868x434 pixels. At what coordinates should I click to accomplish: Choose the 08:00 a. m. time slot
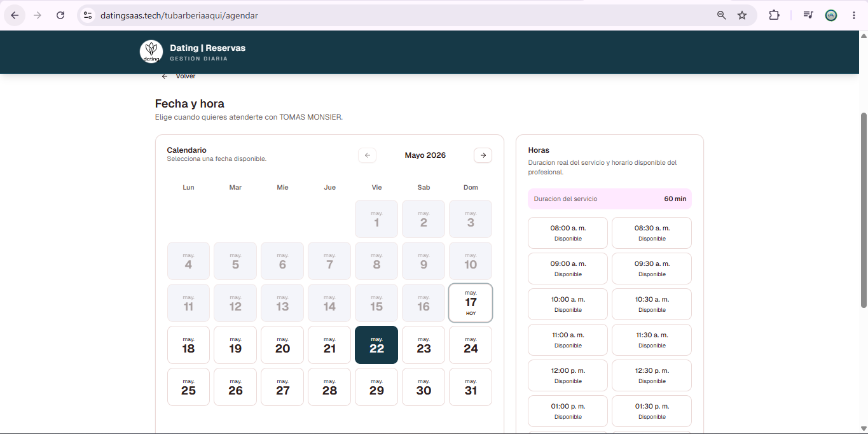pos(568,233)
